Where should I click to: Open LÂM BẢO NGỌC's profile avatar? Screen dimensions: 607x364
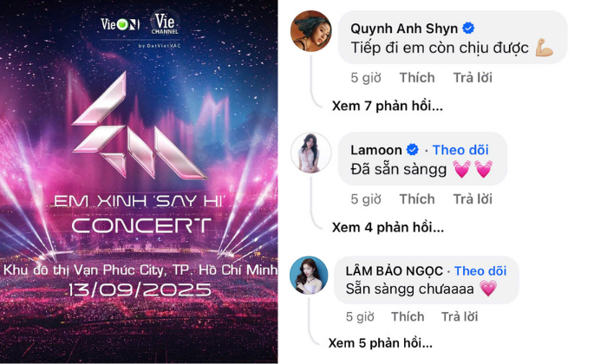point(309,275)
